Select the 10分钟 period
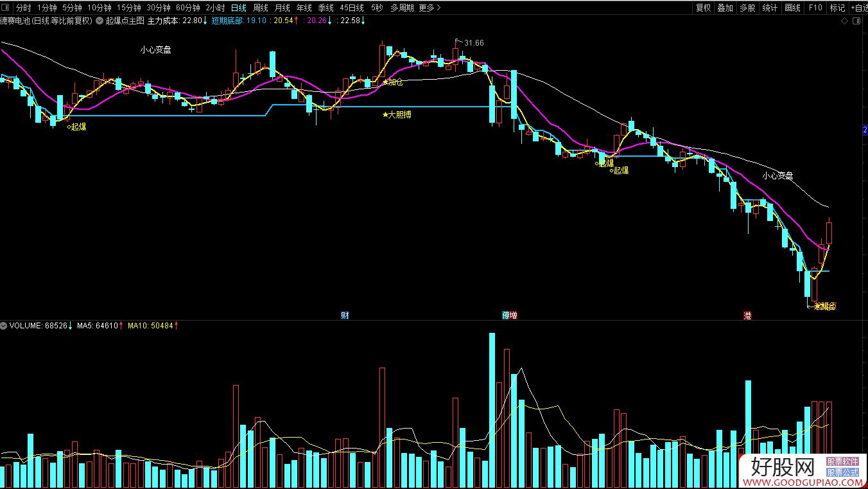This screenshot has height=489, width=868. (x=99, y=8)
